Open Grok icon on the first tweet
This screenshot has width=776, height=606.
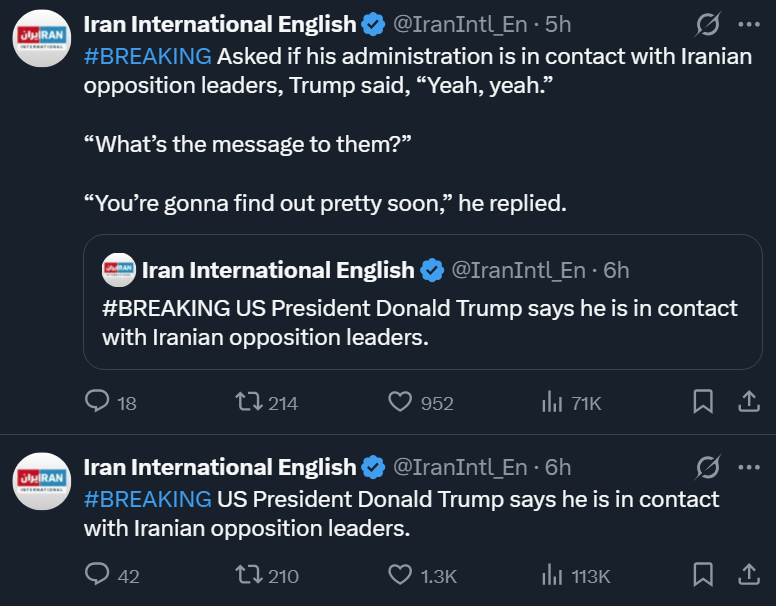click(x=707, y=23)
